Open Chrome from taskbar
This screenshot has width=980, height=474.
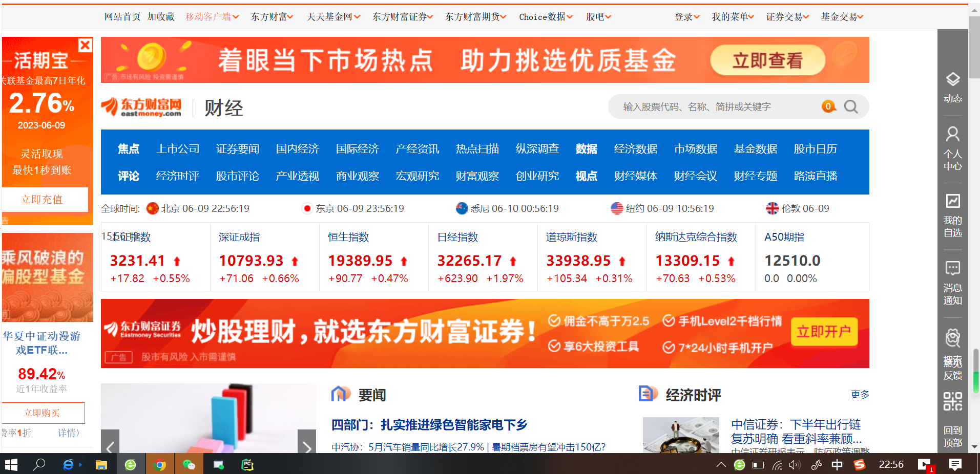160,465
